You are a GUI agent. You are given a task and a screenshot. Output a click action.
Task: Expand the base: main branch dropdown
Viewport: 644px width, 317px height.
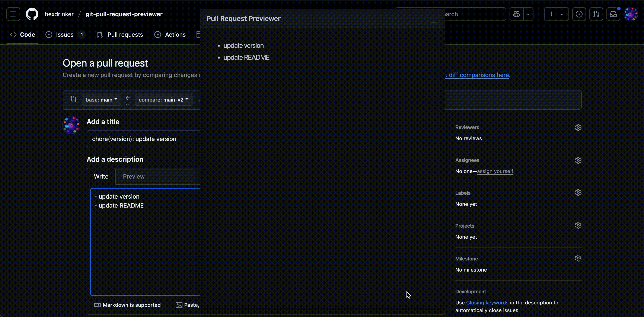[102, 100]
